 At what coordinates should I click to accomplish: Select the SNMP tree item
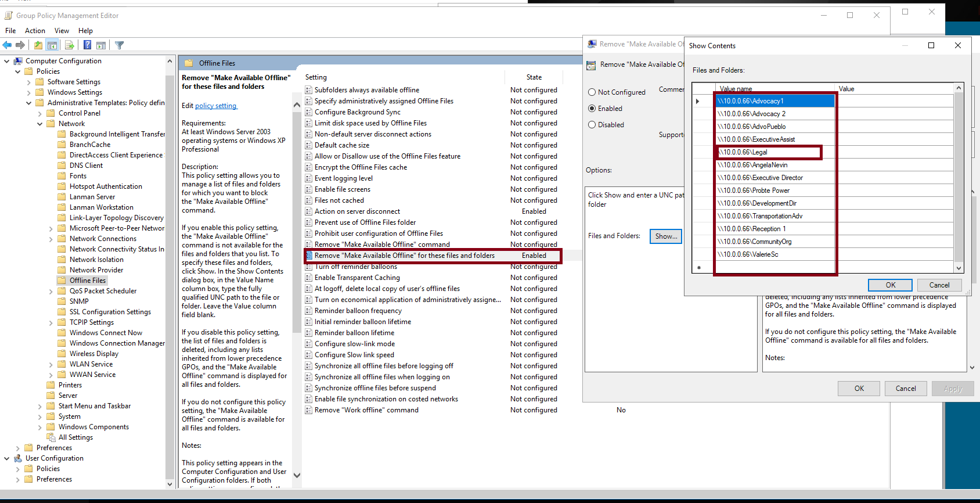[79, 301]
